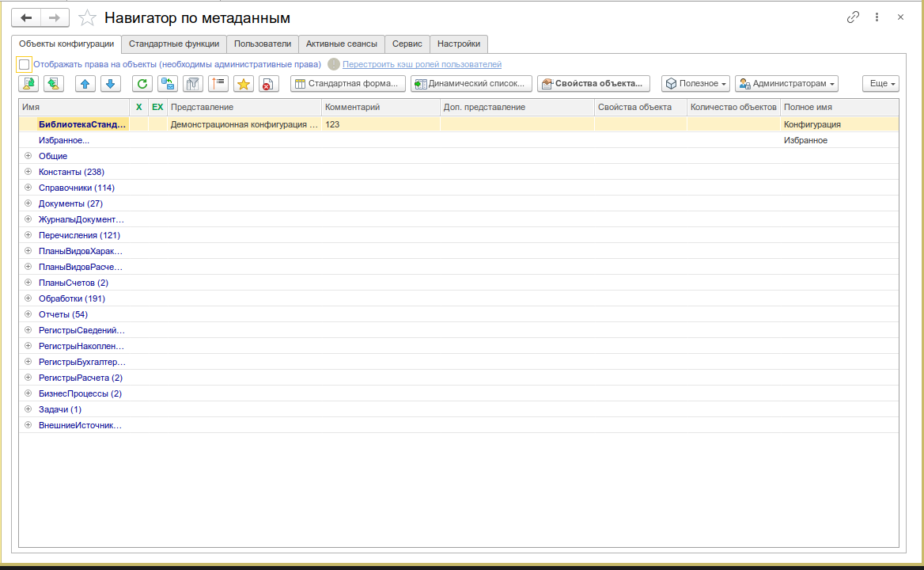
Task: Click the green EX column header
Action: coord(157,108)
